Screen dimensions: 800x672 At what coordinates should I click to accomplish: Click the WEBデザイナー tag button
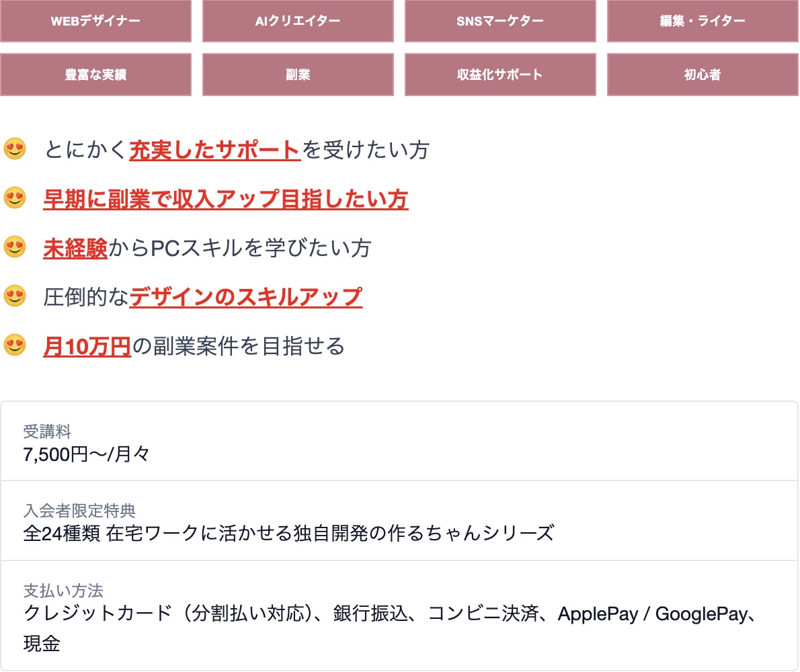click(x=95, y=22)
